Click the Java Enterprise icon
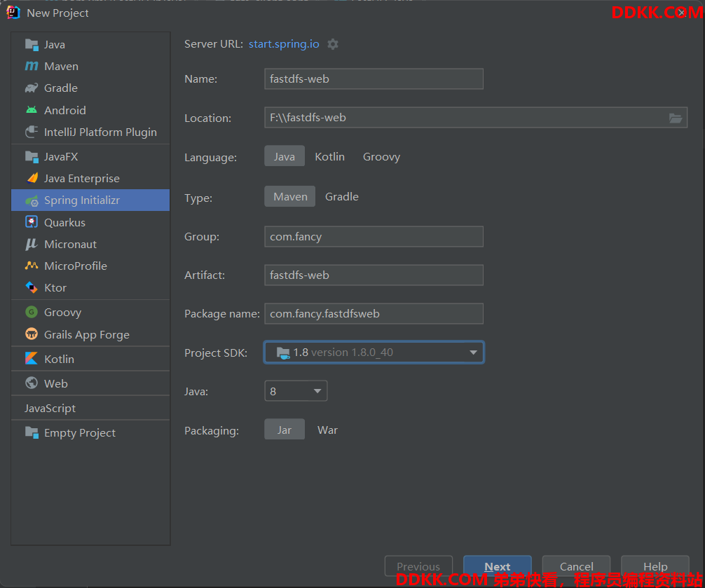 pyautogui.click(x=32, y=178)
